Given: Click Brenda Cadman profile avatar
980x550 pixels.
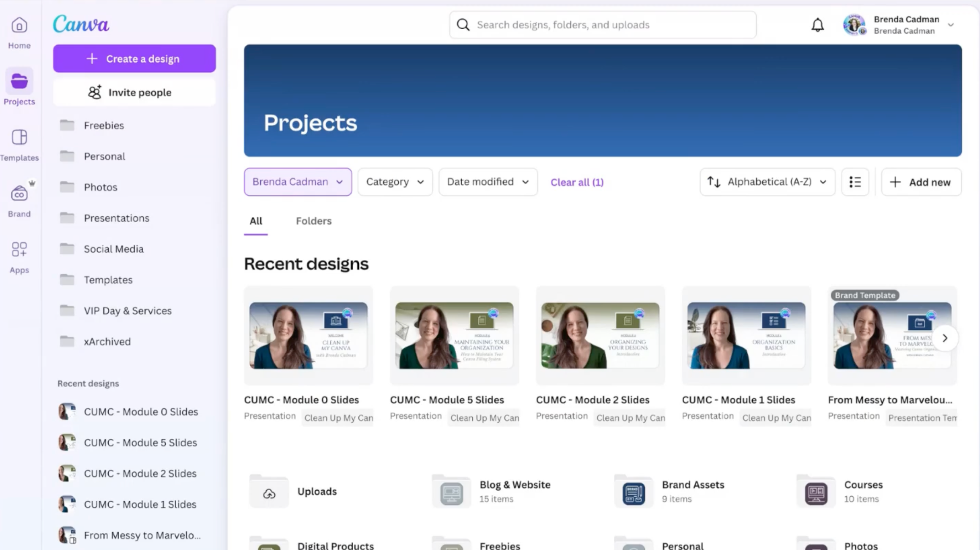Looking at the screenshot, I should pyautogui.click(x=855, y=25).
